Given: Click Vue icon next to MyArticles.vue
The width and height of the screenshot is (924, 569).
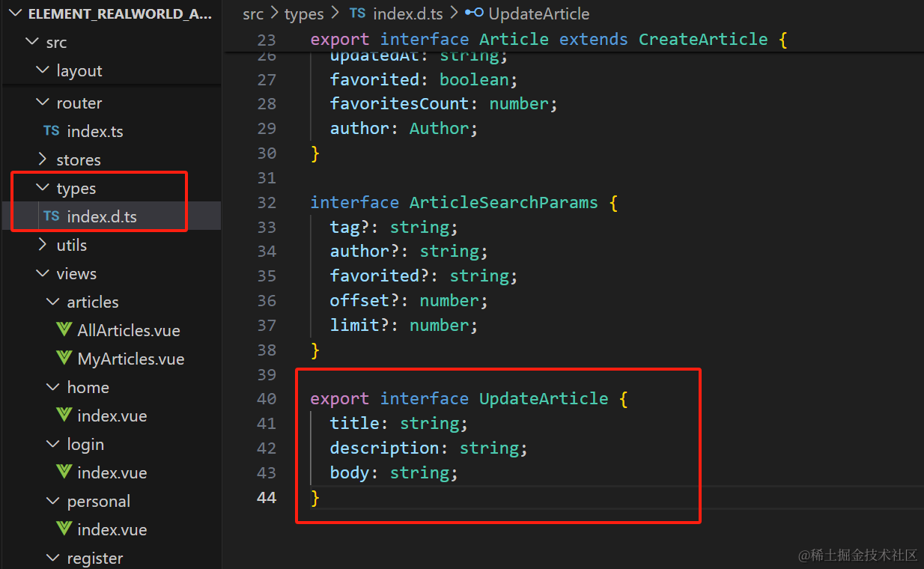Looking at the screenshot, I should [64, 359].
